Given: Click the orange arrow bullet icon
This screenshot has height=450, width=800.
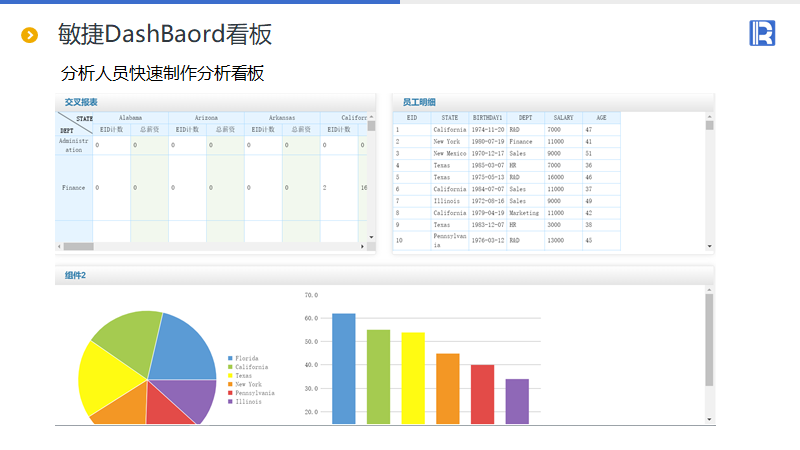Looking at the screenshot, I should click(30, 35).
